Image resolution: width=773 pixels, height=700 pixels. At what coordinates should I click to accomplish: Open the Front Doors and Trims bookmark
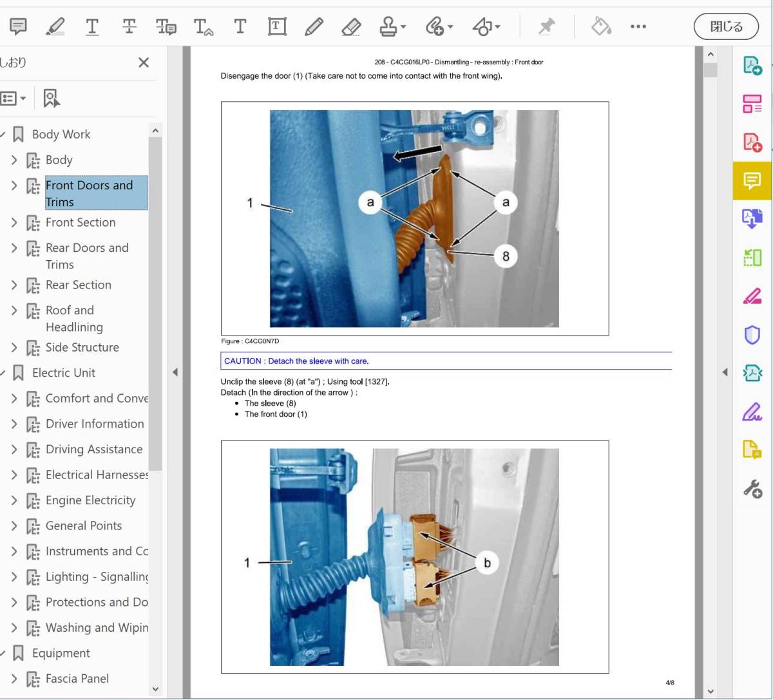96,193
